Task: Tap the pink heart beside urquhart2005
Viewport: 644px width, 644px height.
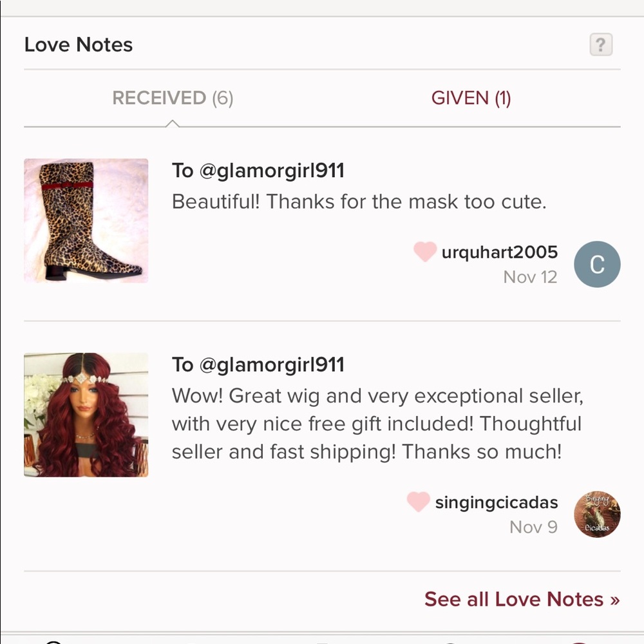Action: (424, 251)
